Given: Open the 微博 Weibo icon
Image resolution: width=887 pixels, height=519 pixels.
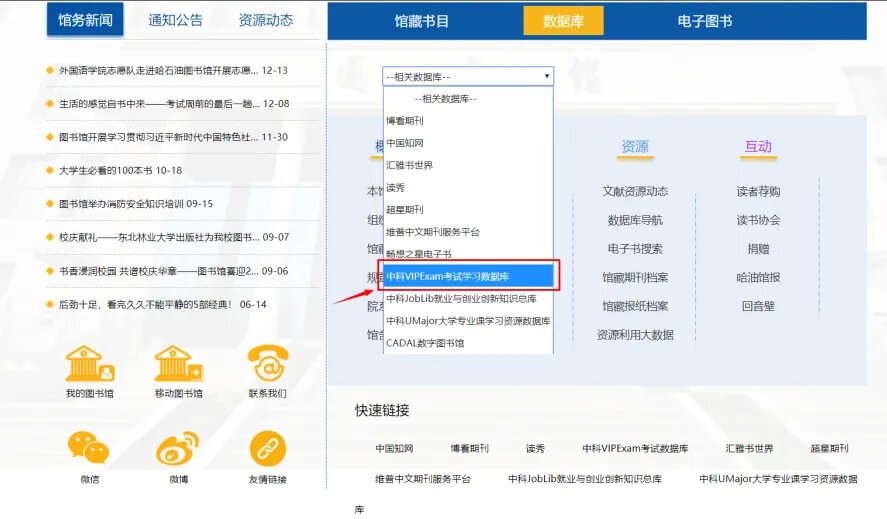Looking at the screenshot, I should pyautogui.click(x=178, y=449).
